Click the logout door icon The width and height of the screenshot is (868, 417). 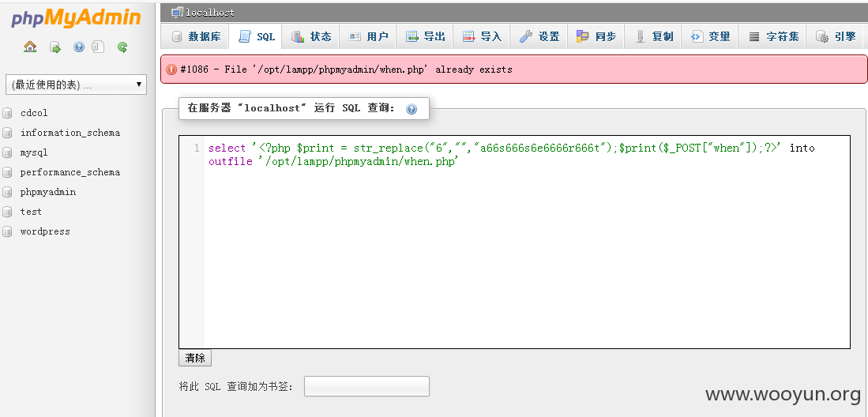point(54,47)
